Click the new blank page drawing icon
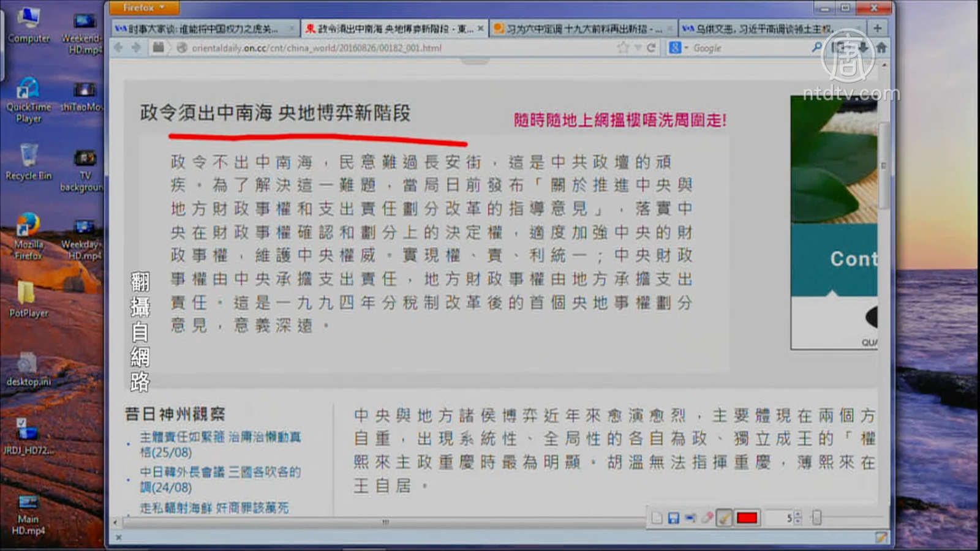The height and width of the screenshot is (551, 980). pos(657,518)
